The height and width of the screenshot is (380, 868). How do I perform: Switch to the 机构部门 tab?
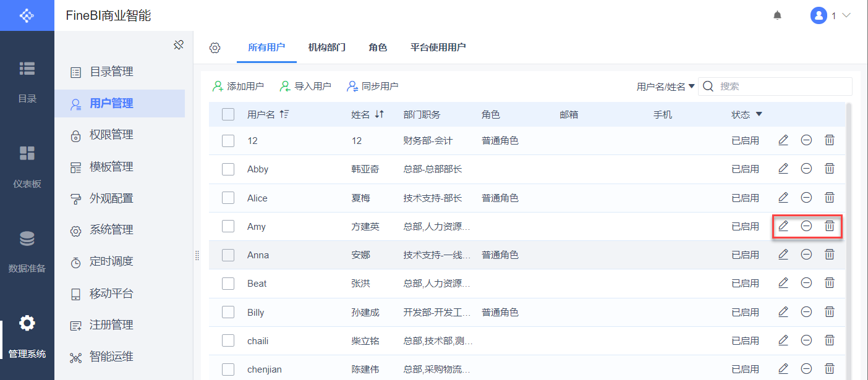click(x=326, y=48)
